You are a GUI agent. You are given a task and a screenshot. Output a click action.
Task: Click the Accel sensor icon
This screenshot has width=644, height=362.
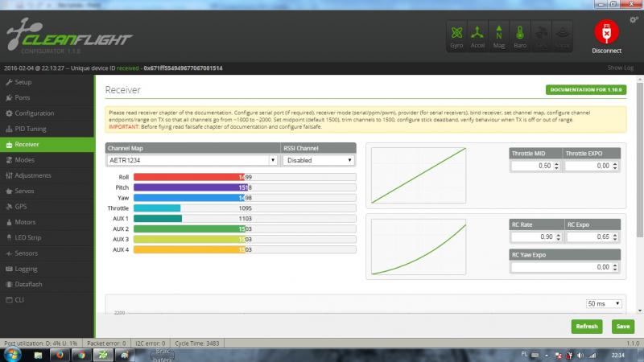point(478,36)
